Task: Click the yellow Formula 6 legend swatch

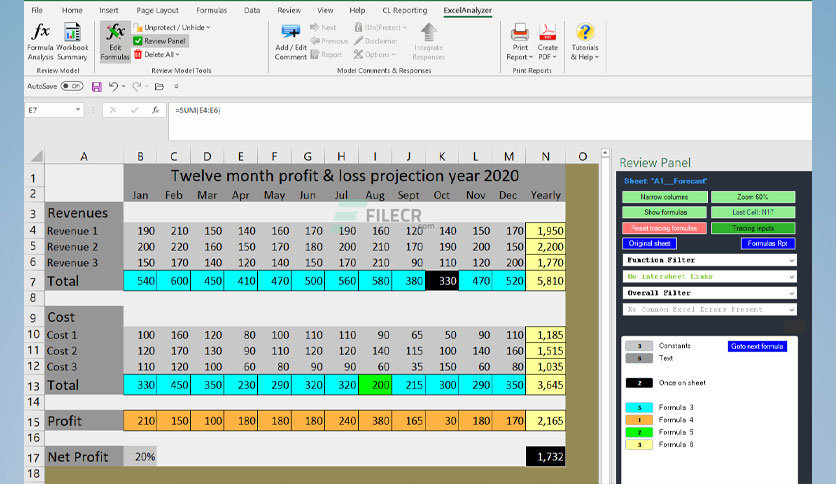Action: click(x=639, y=445)
